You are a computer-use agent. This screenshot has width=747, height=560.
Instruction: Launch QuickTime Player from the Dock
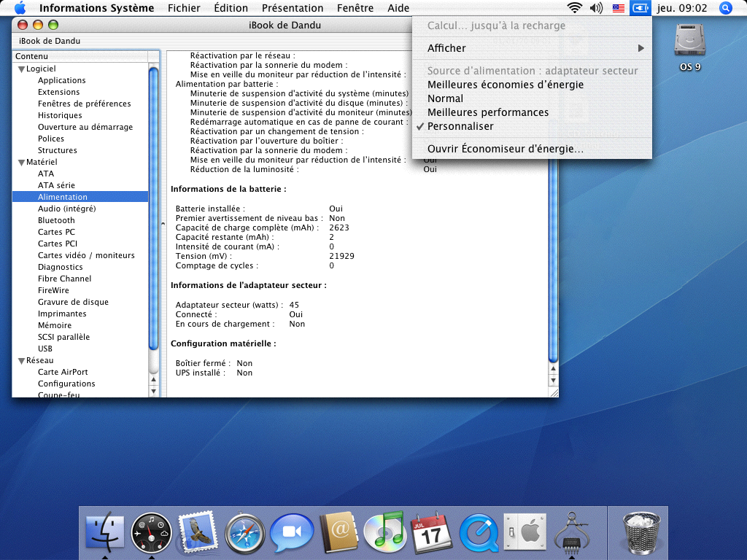point(479,532)
